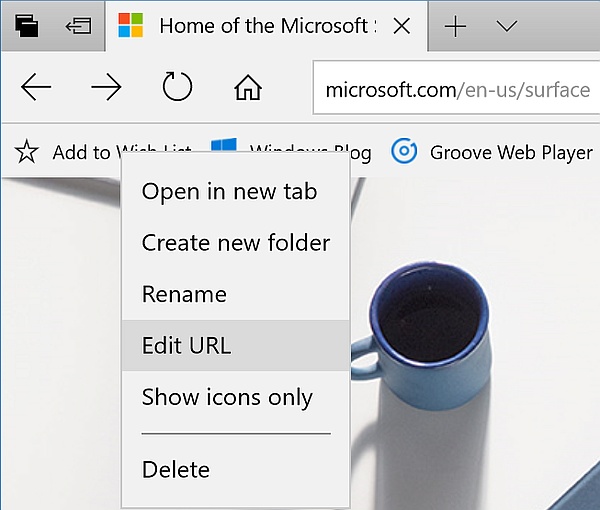Open the tabs you've set aside panel

coord(27,26)
